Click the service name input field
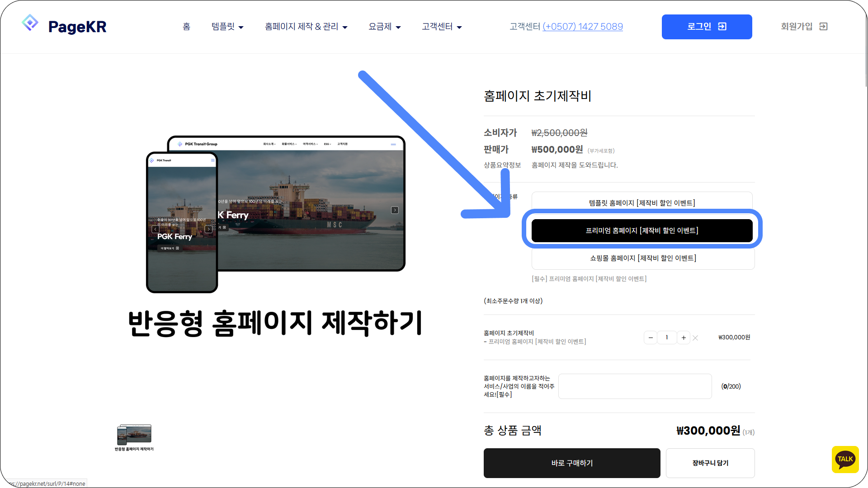Screen dimensions: 868x488 635,386
